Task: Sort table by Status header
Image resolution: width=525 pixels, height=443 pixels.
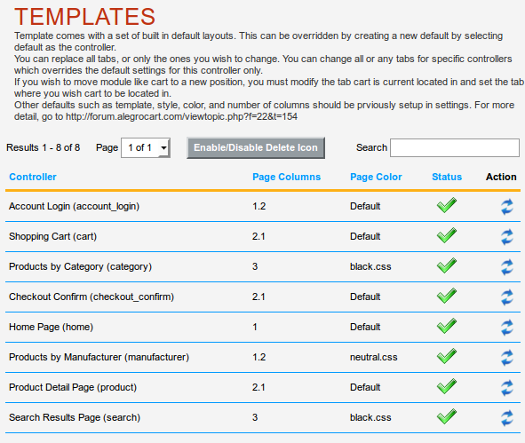Action: (447, 177)
